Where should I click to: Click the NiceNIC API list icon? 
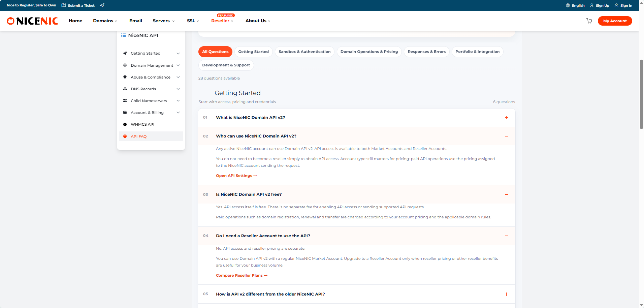[x=124, y=35]
